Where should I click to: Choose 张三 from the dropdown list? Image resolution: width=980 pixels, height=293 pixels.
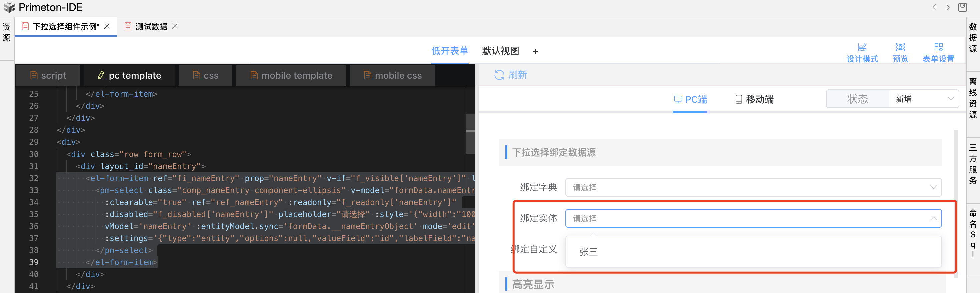tap(588, 252)
